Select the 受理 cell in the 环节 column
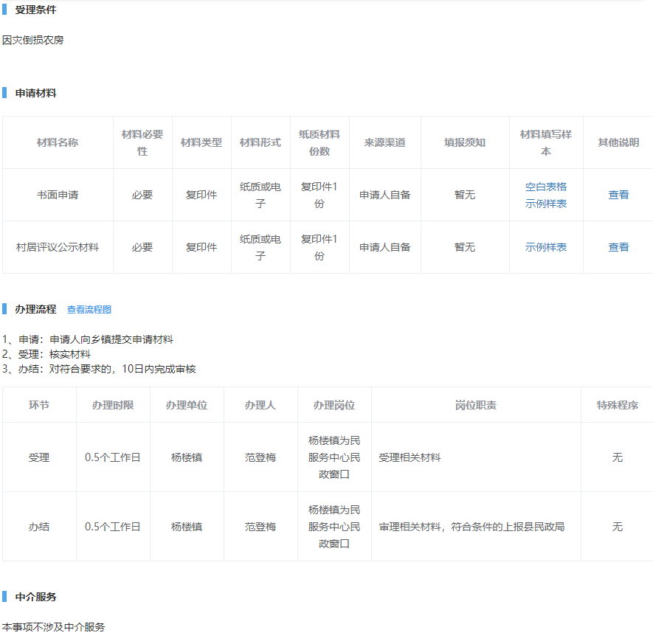This screenshot has width=653, height=644. (x=39, y=457)
